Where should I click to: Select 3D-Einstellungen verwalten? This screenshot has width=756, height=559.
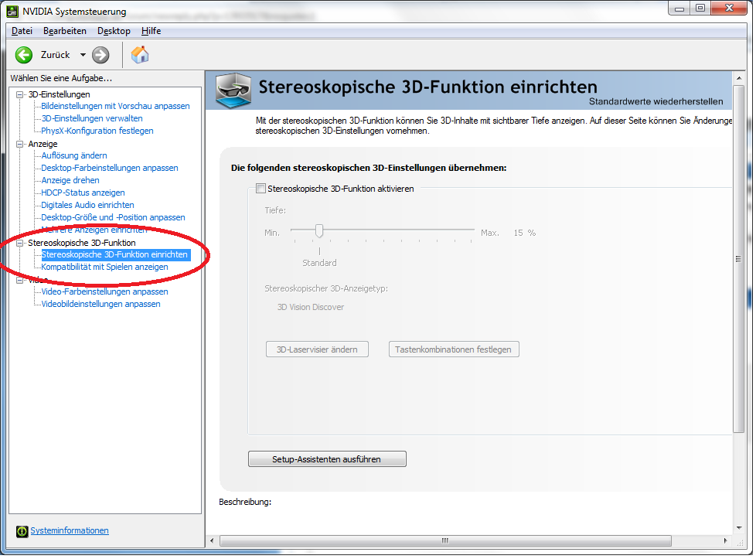(92, 118)
